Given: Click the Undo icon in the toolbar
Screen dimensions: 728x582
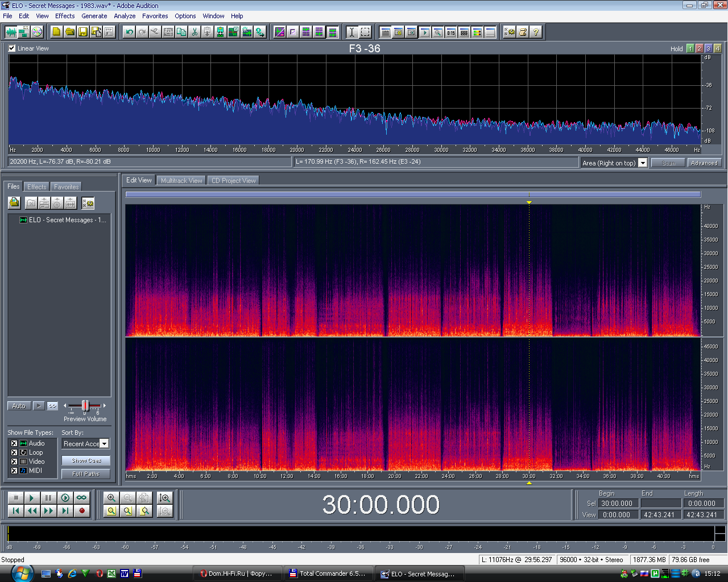Looking at the screenshot, I should tap(129, 32).
